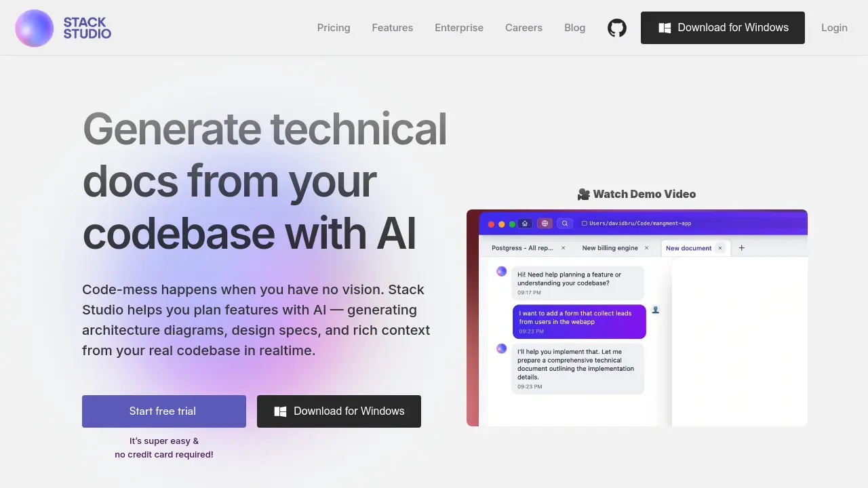Click the hero headline 'Generate technical'
The image size is (868, 488).
264,129
